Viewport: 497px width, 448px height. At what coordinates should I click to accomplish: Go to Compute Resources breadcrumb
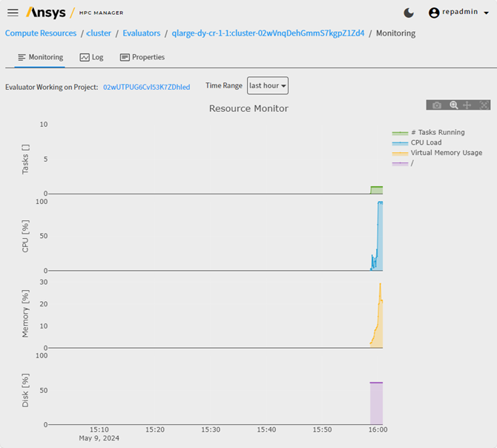click(x=41, y=33)
